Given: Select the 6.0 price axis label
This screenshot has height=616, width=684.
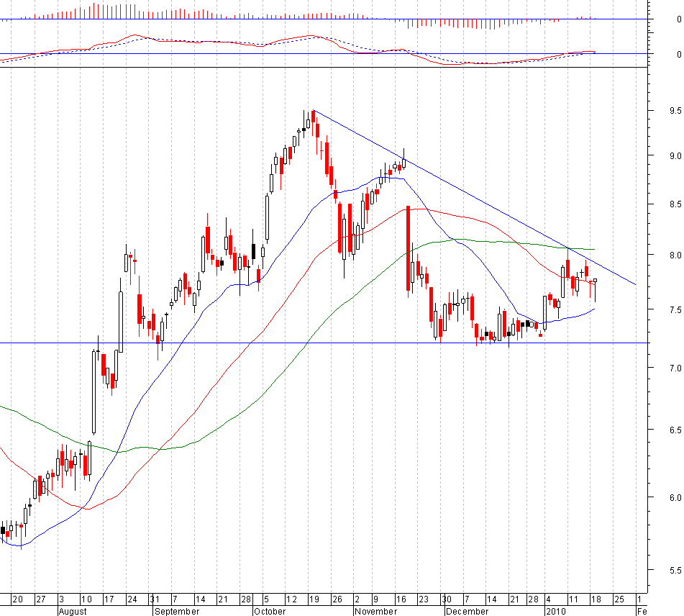Looking at the screenshot, I should [675, 498].
